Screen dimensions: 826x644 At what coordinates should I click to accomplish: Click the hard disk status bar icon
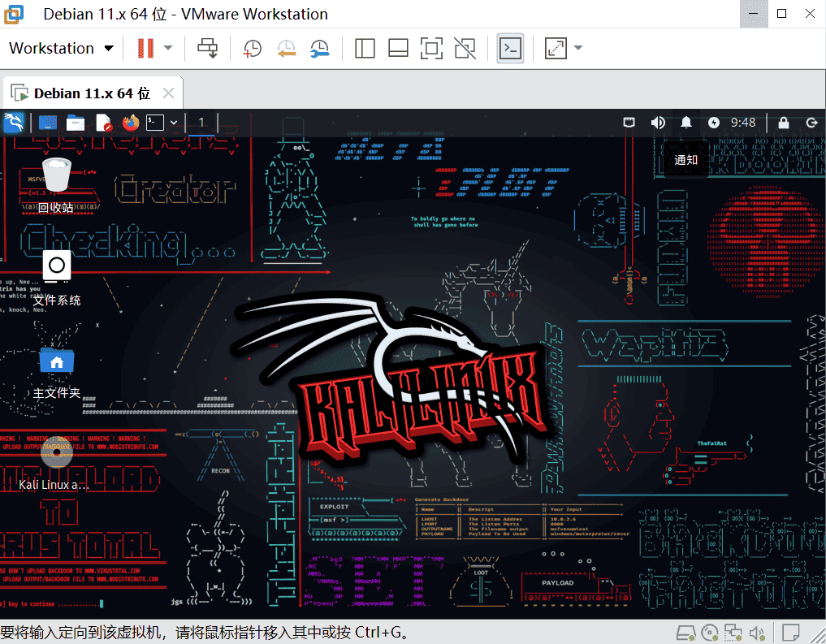click(x=685, y=633)
